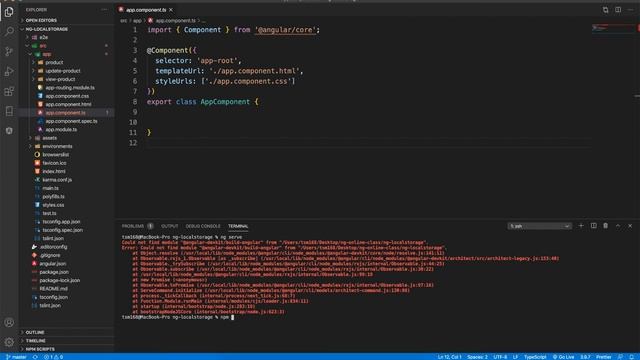Click the Prettier status bar item
This screenshot has height=360, width=640.
pyautogui.click(x=604, y=357)
